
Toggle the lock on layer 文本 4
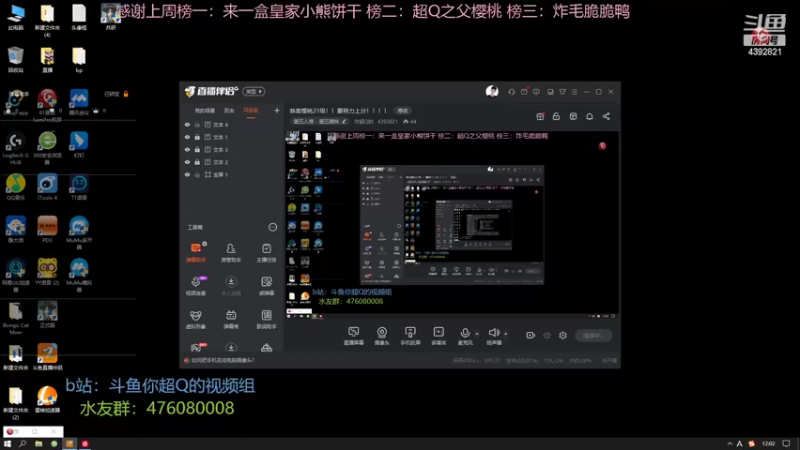(x=197, y=124)
